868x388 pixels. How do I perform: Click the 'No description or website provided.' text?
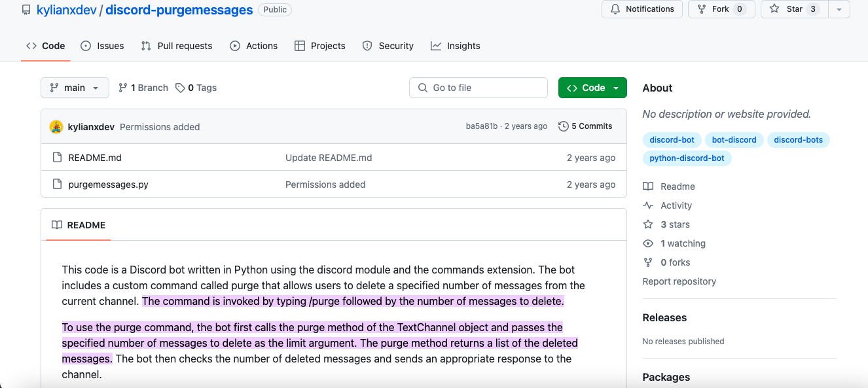tap(727, 114)
